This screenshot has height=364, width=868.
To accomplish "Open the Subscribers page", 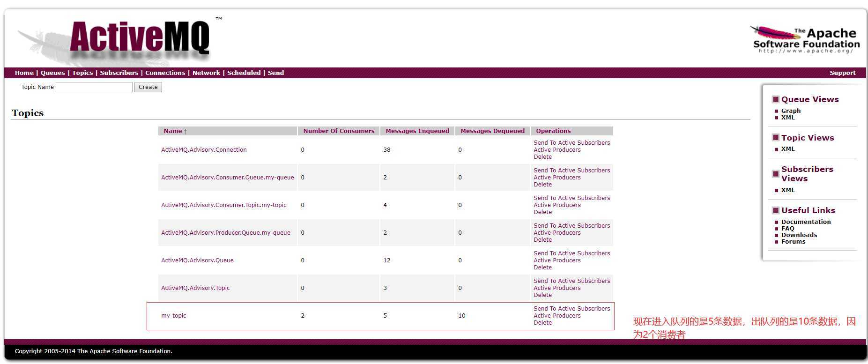I will point(119,73).
